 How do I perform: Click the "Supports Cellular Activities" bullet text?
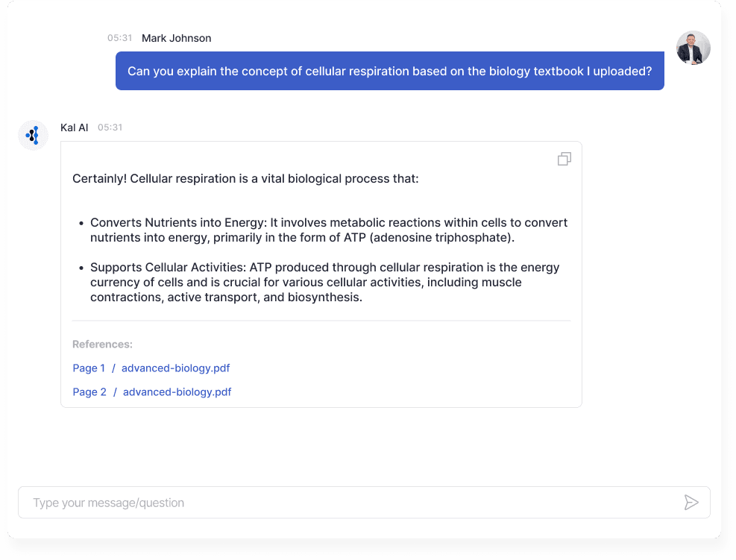[325, 282]
